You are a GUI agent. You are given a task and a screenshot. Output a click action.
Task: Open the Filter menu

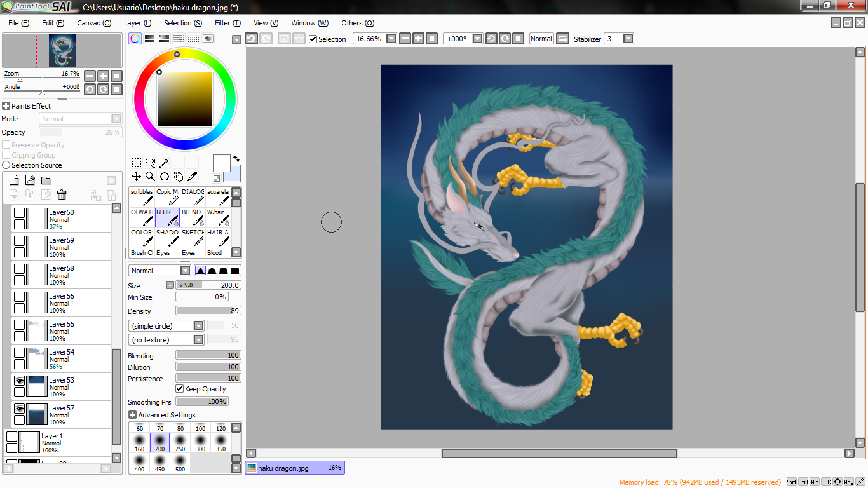227,23
